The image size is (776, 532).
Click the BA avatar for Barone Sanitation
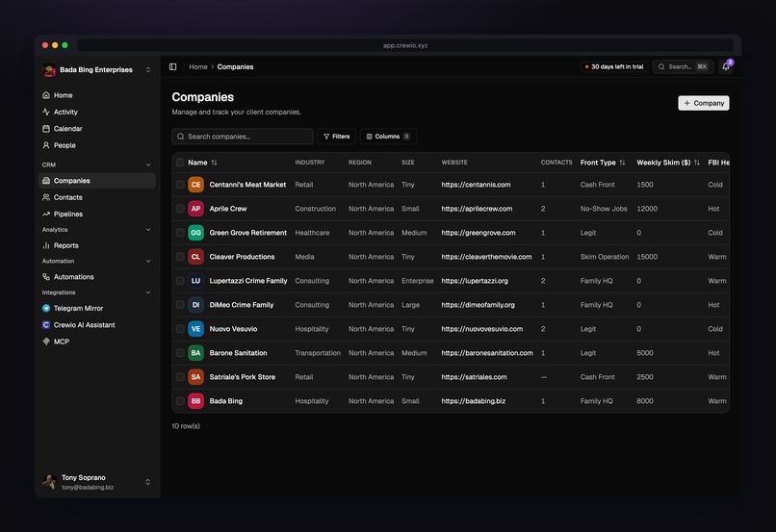pyautogui.click(x=196, y=353)
